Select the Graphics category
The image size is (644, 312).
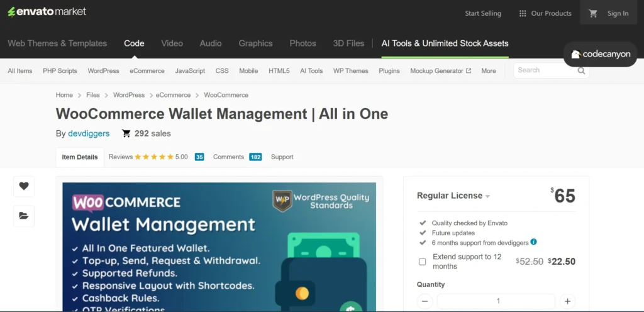coord(255,43)
